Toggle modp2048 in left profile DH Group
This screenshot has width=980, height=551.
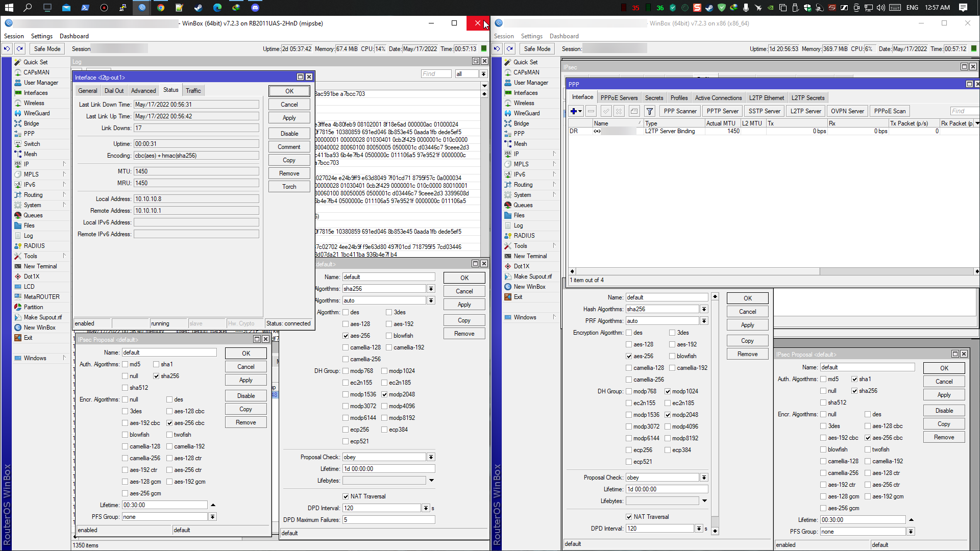[384, 394]
